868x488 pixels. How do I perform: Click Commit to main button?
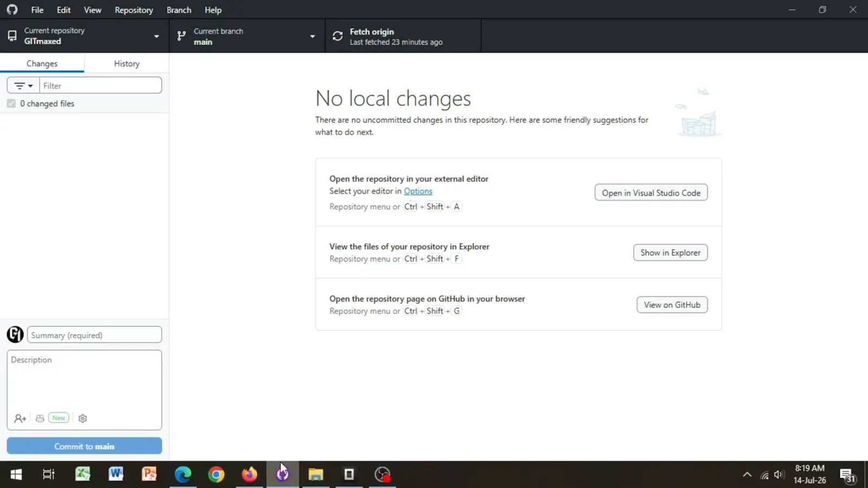84,446
